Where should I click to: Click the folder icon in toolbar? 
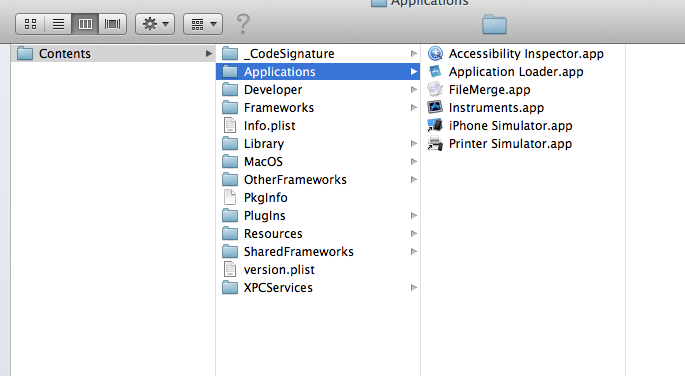pyautogui.click(x=495, y=24)
